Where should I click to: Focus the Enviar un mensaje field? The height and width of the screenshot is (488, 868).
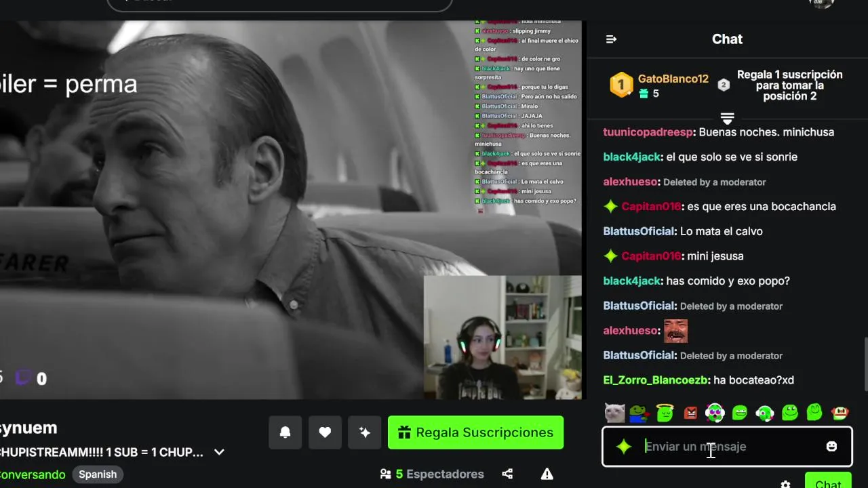coord(727,446)
